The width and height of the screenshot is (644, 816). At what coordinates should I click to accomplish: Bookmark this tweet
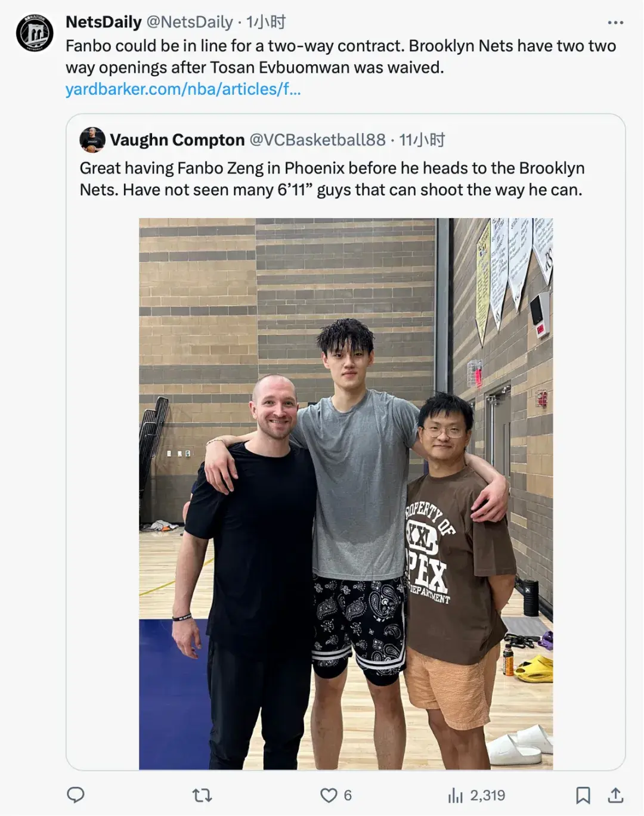coord(583,795)
